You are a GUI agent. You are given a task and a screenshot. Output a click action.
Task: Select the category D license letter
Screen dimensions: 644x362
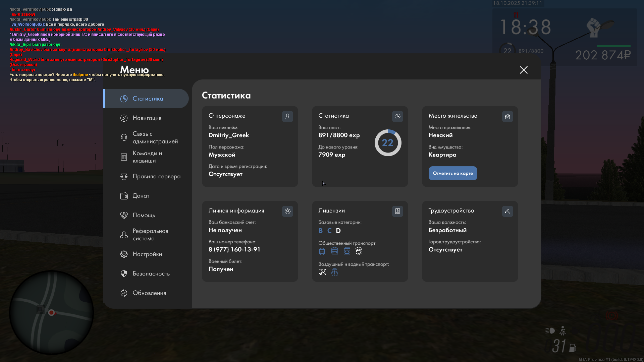click(338, 231)
